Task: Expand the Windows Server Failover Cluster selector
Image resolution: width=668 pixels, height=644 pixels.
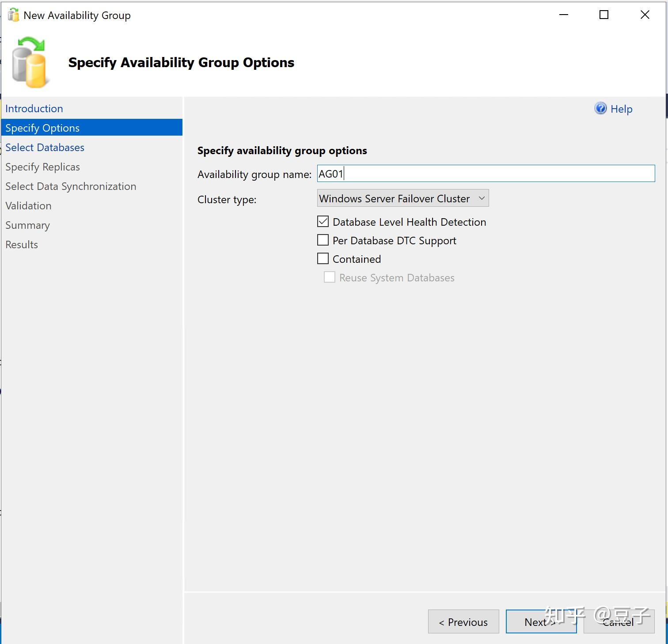Action: 482,198
